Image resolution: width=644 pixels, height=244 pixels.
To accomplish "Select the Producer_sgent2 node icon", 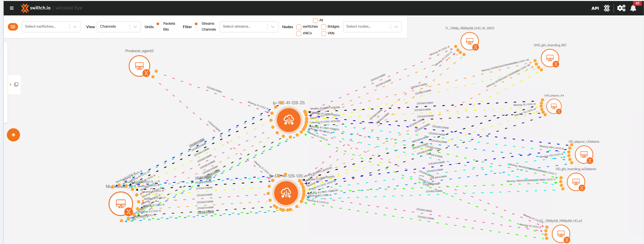I will (139, 66).
